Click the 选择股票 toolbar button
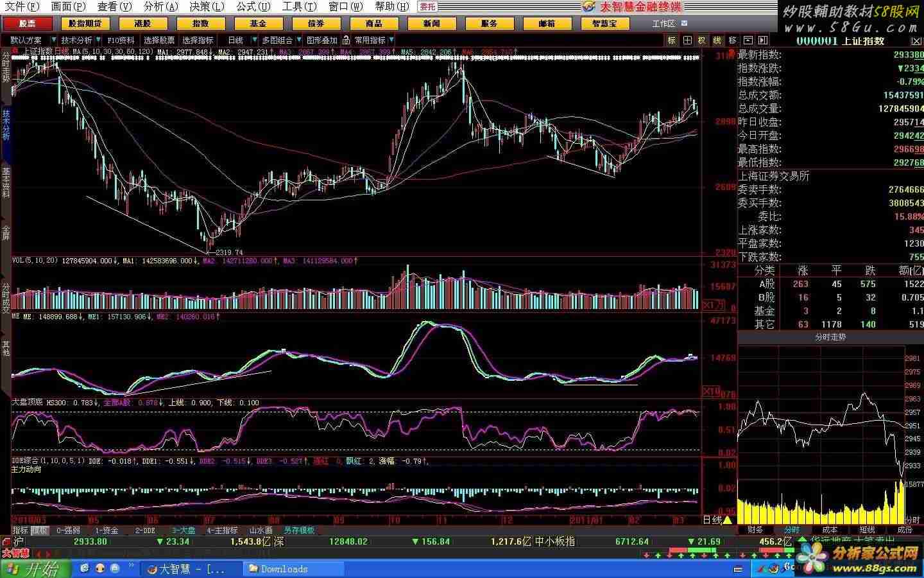This screenshot has width=924, height=578. tap(159, 40)
